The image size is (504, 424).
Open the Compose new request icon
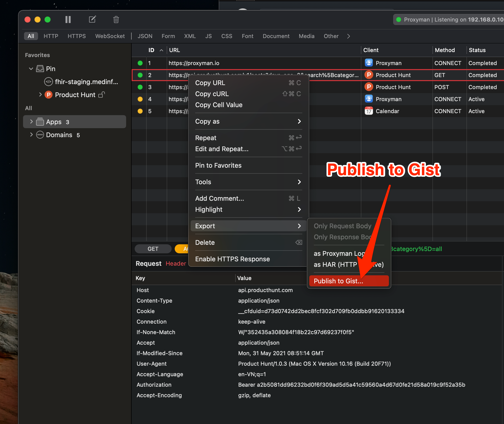[x=92, y=19]
